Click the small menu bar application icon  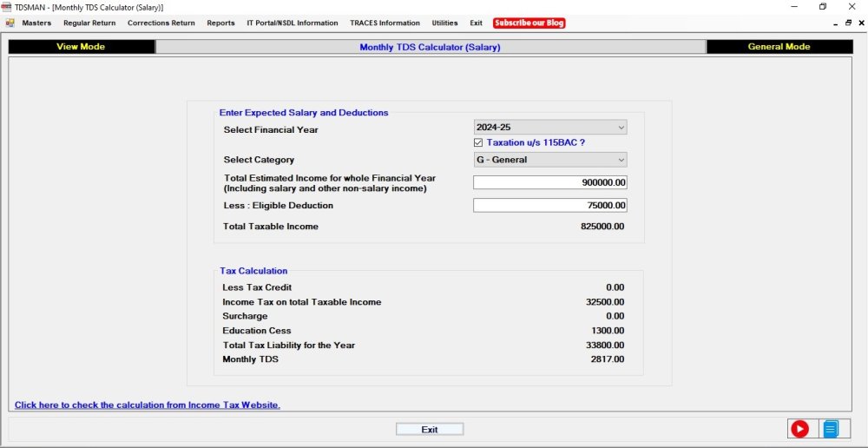point(10,23)
